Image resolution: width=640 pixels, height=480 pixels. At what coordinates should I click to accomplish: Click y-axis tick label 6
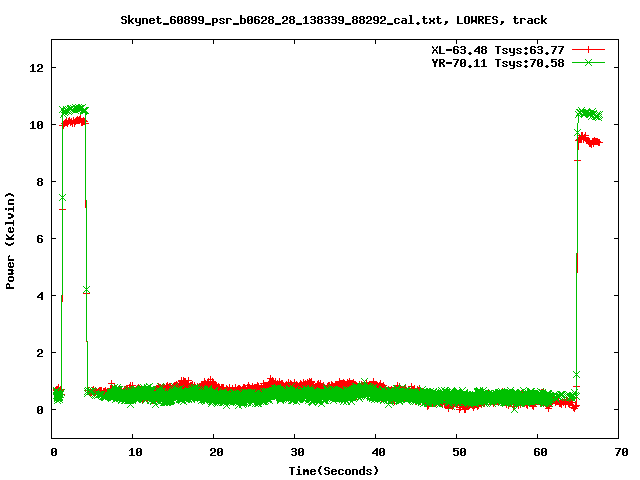coord(40,239)
